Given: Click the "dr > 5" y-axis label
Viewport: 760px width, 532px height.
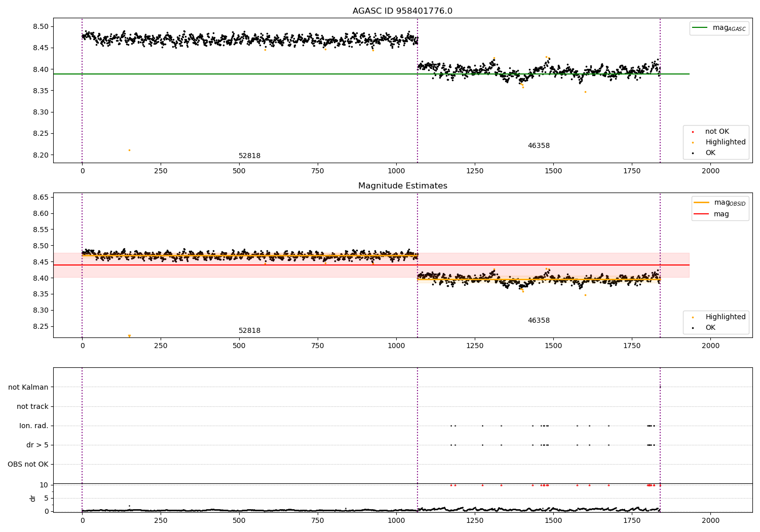Looking at the screenshot, I should tap(37, 445).
